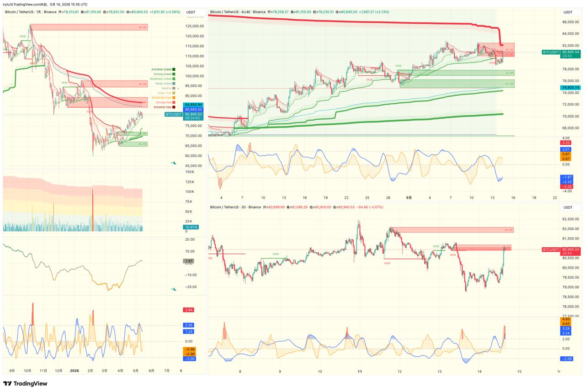585x392 pixels.
Task: Click the Extreme Fear dark red swatch
Action: pos(174,107)
